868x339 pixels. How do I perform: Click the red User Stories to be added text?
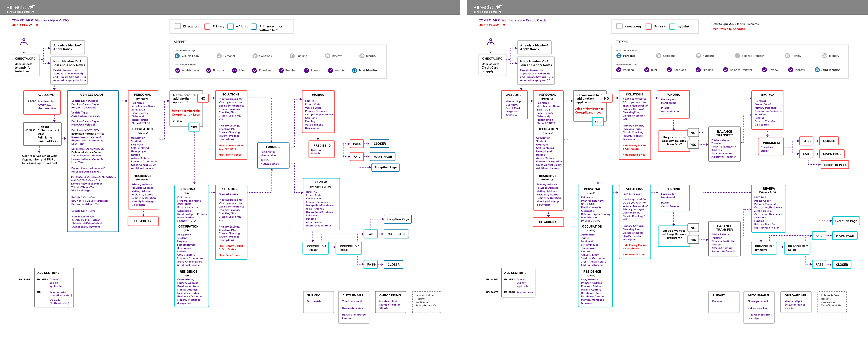(x=728, y=29)
